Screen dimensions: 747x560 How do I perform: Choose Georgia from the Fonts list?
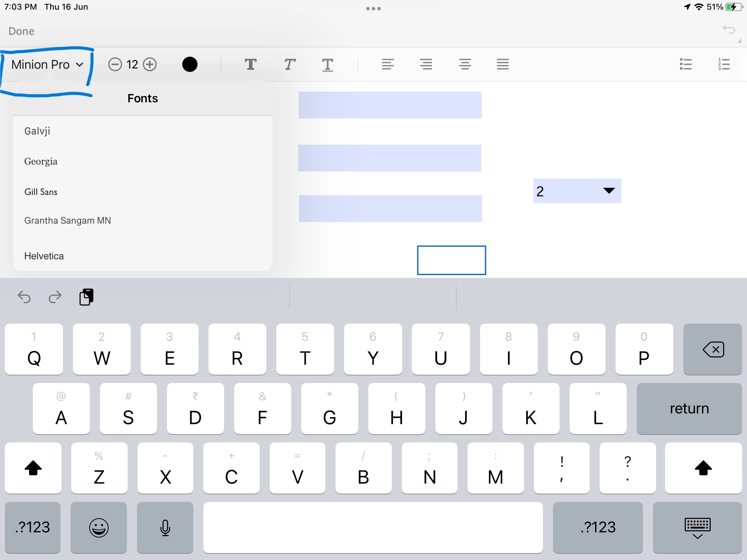[41, 161]
